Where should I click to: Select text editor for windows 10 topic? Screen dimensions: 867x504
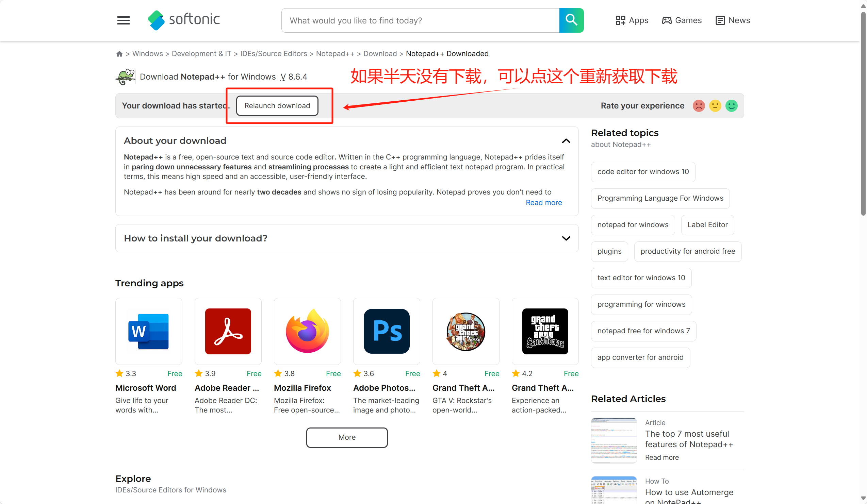(641, 278)
